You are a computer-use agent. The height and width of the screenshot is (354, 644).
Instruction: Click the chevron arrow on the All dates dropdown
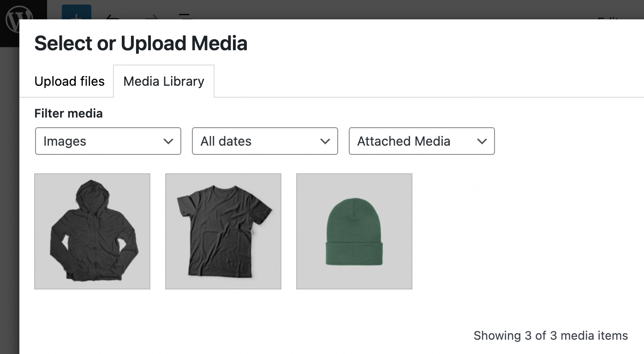tap(325, 142)
